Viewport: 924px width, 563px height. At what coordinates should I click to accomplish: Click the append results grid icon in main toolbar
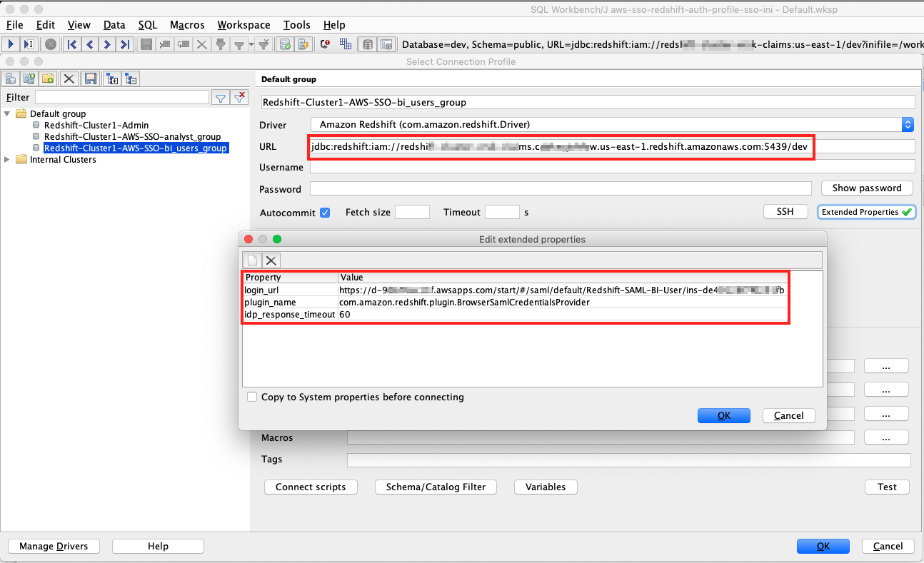click(346, 44)
